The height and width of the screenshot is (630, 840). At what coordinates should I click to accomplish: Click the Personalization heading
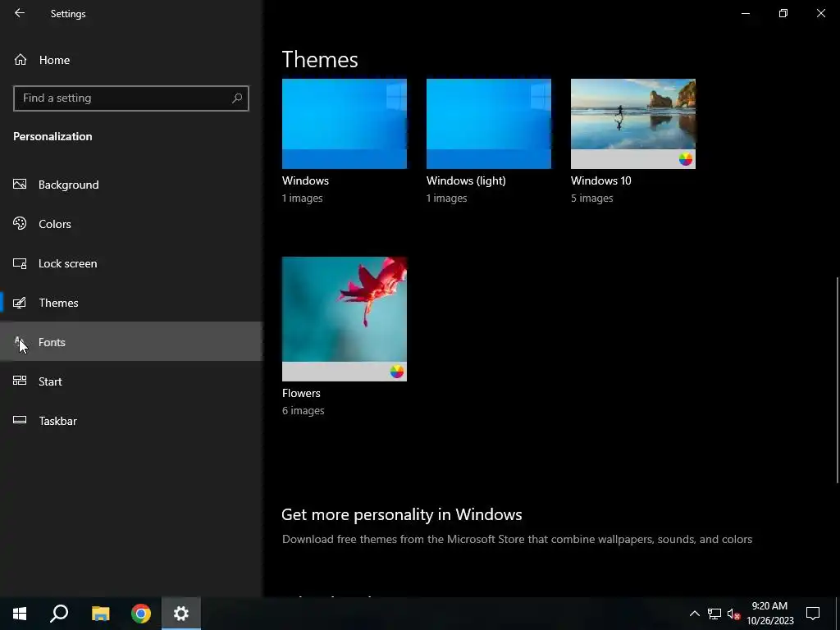52,136
